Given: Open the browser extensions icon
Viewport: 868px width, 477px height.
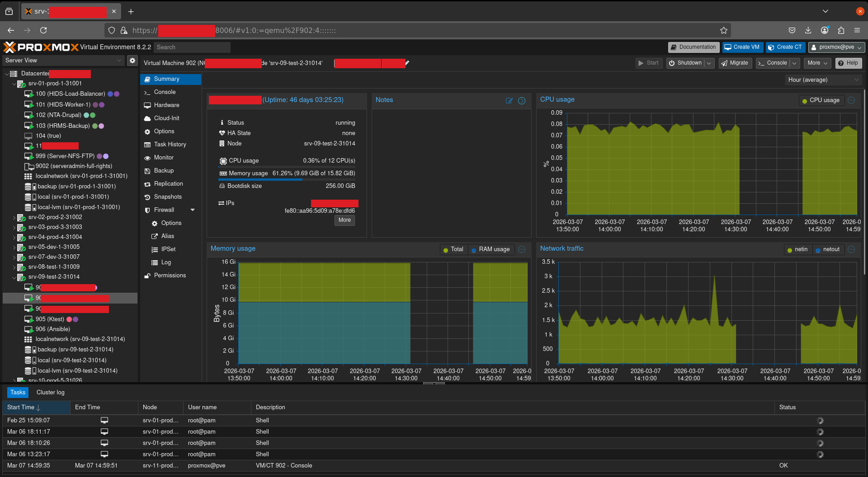Looking at the screenshot, I should tap(841, 30).
